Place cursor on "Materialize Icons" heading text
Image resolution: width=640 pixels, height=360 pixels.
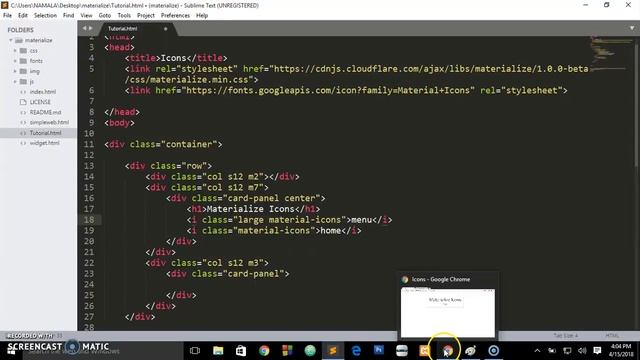[x=251, y=209]
